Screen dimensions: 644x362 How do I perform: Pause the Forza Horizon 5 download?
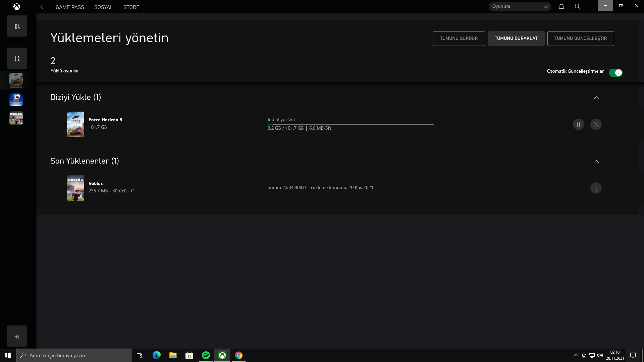tap(579, 124)
